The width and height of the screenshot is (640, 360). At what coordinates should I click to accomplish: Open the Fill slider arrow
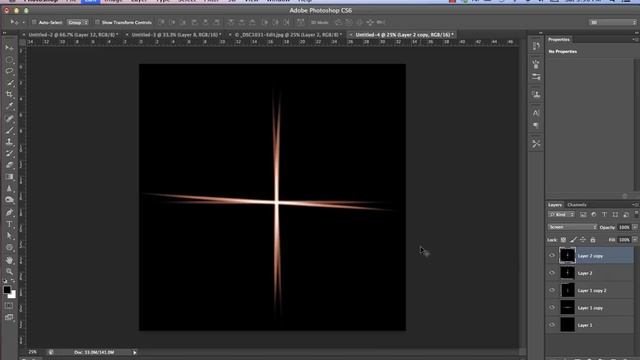[635, 240]
